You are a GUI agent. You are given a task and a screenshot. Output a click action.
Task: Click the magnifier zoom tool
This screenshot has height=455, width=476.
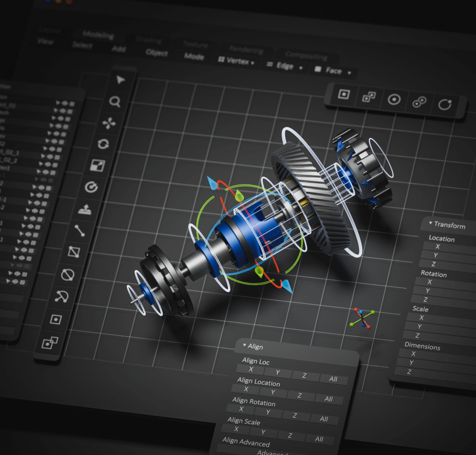click(115, 102)
